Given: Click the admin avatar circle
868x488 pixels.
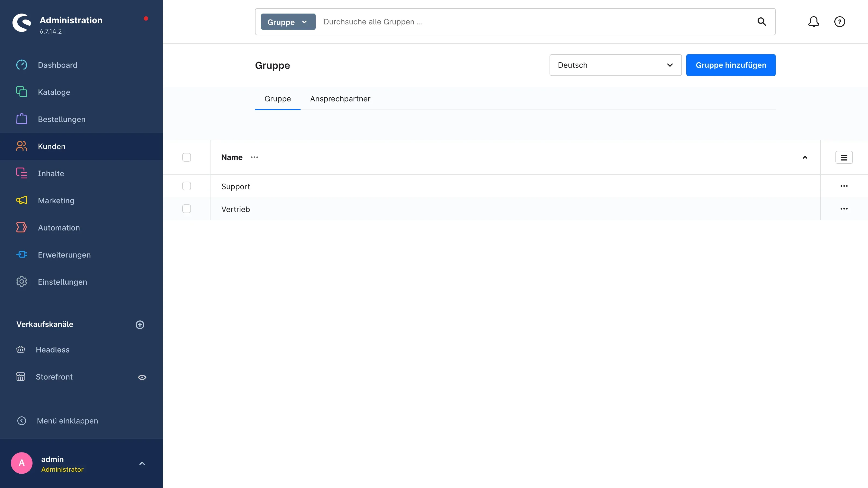Looking at the screenshot, I should click(x=22, y=463).
